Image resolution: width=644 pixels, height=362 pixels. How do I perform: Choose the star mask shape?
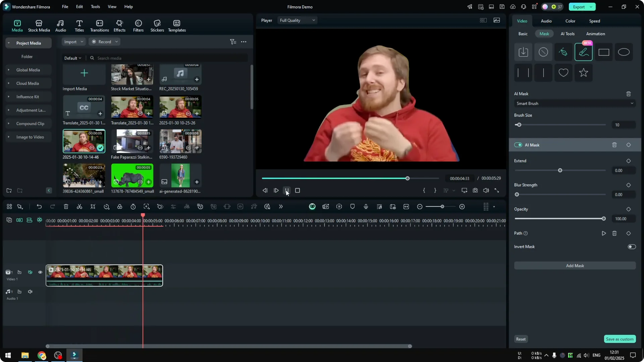coord(583,73)
